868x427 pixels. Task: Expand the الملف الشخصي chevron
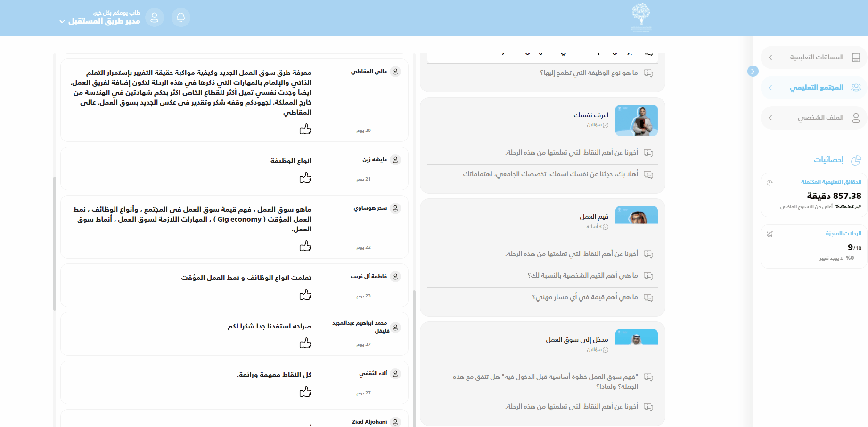770,118
